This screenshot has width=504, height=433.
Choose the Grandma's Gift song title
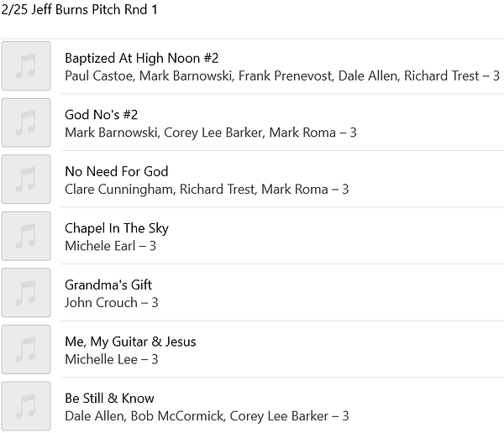(x=108, y=284)
